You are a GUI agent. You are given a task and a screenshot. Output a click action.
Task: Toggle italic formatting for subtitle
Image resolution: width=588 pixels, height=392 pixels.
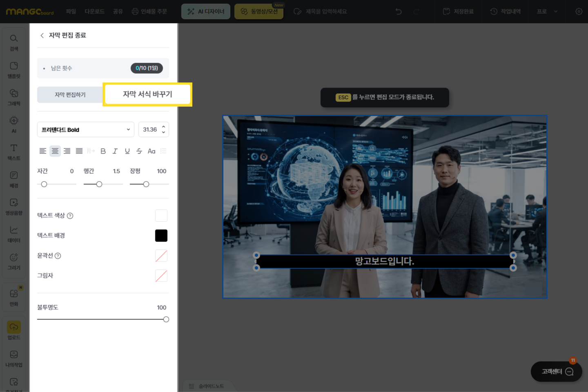115,151
